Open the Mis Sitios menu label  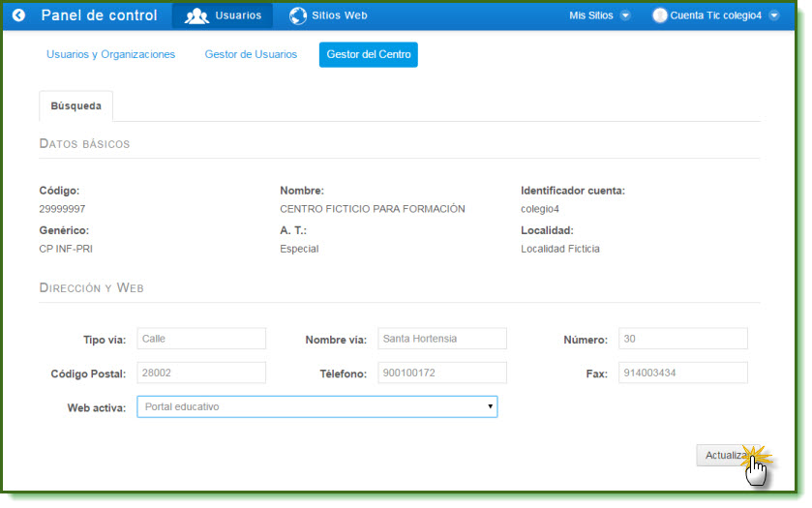pos(590,15)
